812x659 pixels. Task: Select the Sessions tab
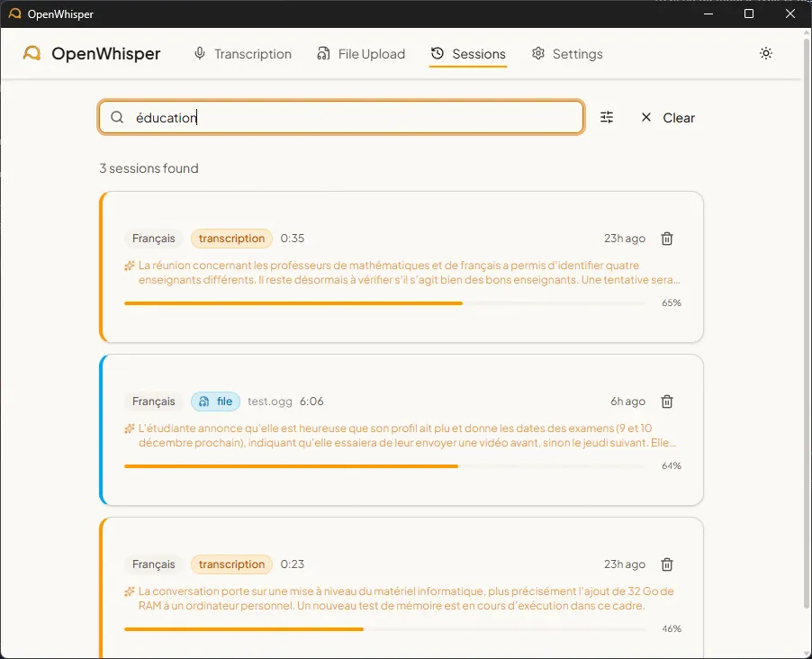click(x=468, y=54)
